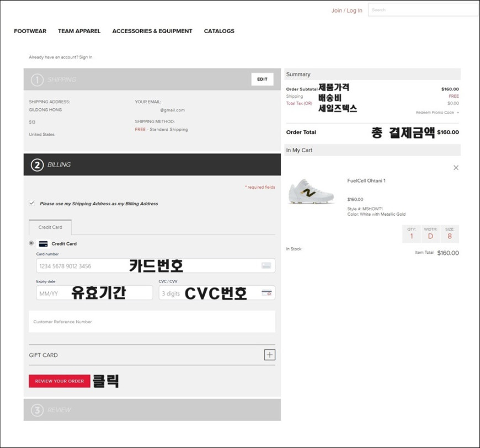This screenshot has width=480, height=448.
Task: Click the card icon in card number field
Action: click(x=266, y=265)
